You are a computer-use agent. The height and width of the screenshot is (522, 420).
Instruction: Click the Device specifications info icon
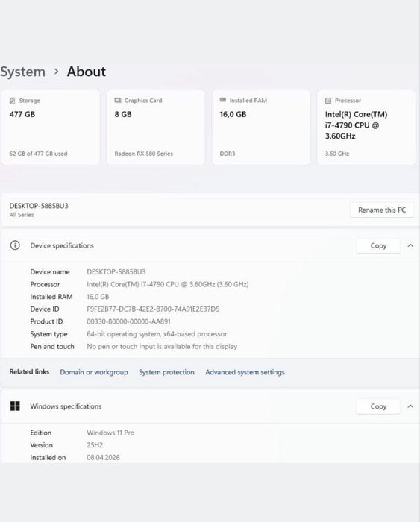[15, 245]
